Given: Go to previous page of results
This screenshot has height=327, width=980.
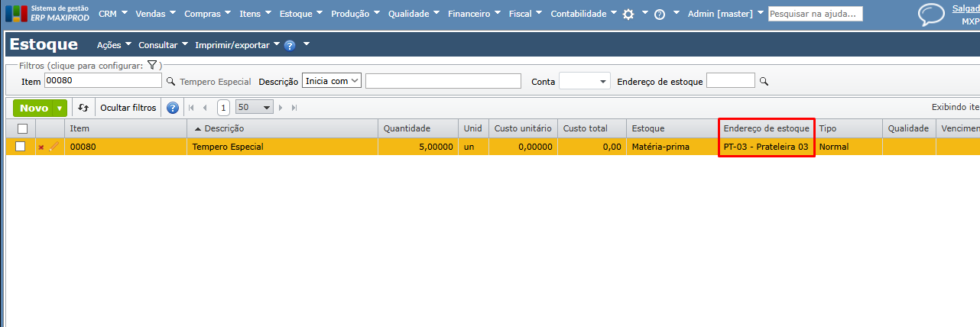Looking at the screenshot, I should coord(205,108).
